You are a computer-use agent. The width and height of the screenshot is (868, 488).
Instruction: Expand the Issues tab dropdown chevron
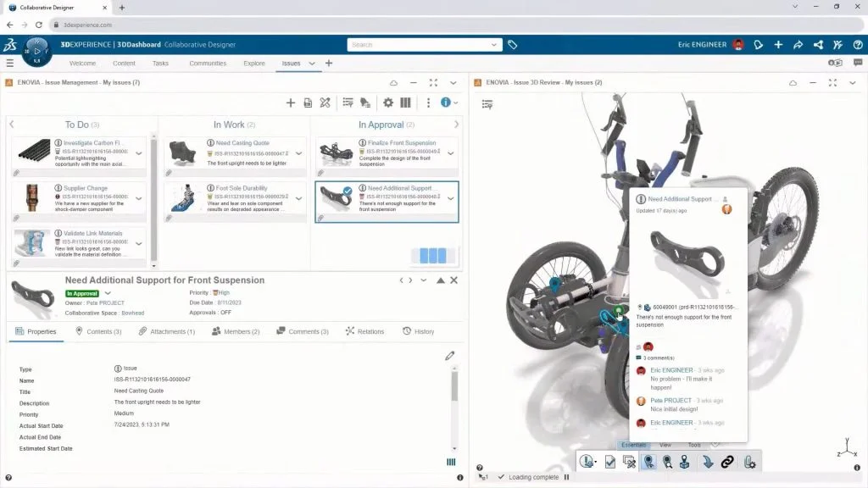point(312,64)
